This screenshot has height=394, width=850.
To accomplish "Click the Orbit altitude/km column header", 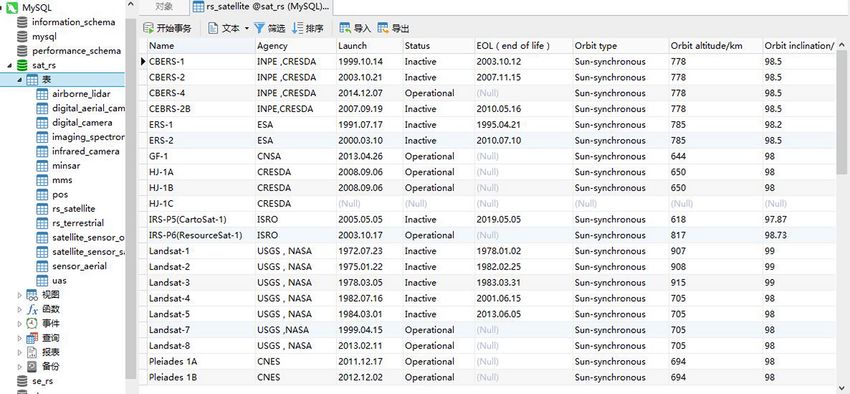I will tap(716, 46).
